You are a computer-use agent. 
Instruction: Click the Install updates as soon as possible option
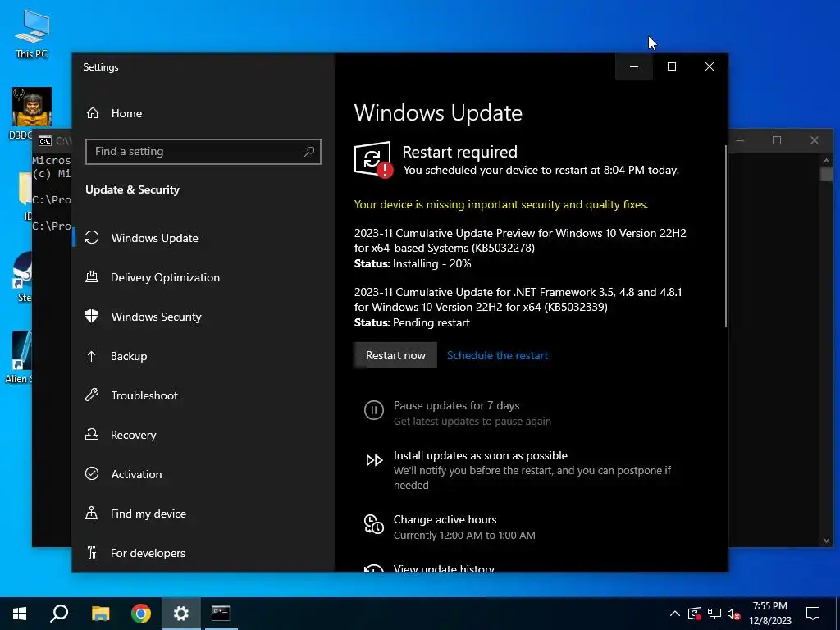tap(518, 470)
